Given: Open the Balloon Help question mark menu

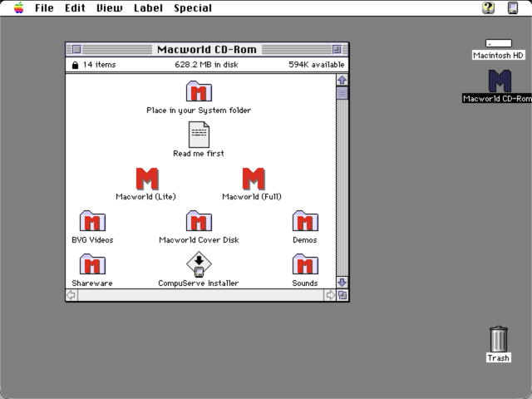Looking at the screenshot, I should click(488, 7).
